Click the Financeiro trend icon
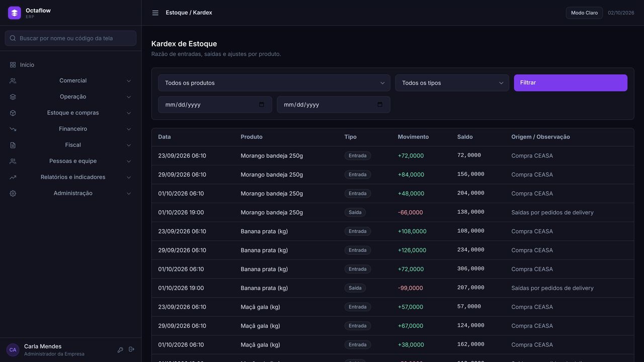Viewport: 644px width, 362px height. (x=13, y=129)
